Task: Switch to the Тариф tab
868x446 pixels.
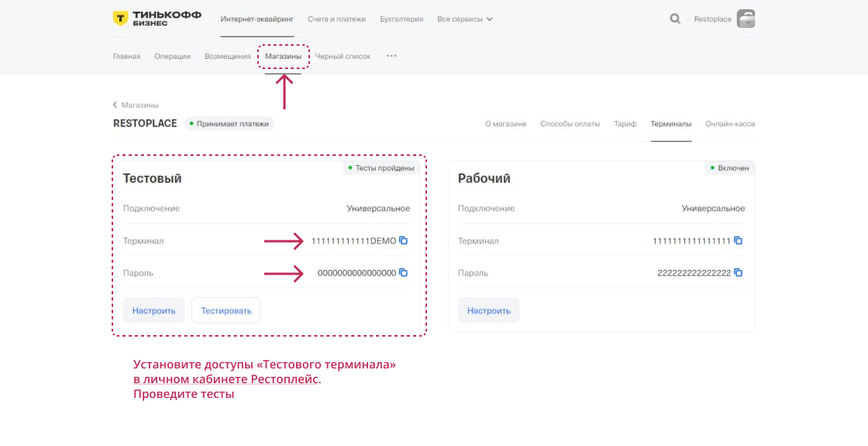Action: [625, 123]
